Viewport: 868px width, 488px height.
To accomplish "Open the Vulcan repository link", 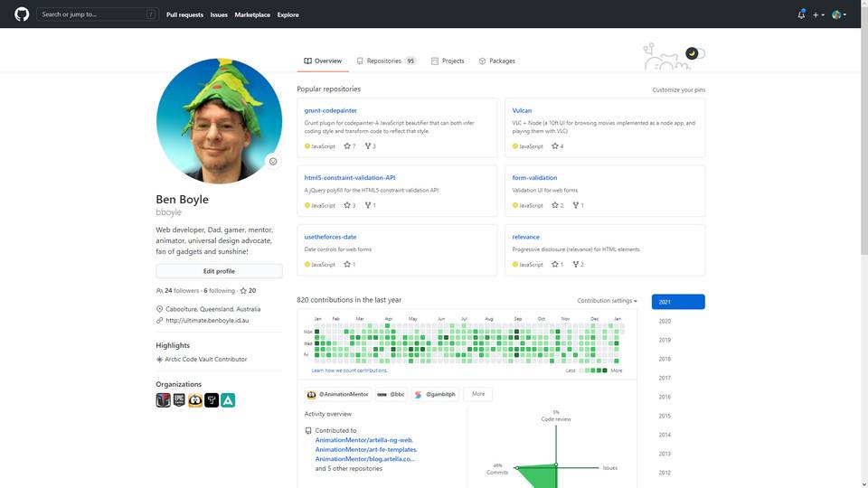I will coord(522,110).
